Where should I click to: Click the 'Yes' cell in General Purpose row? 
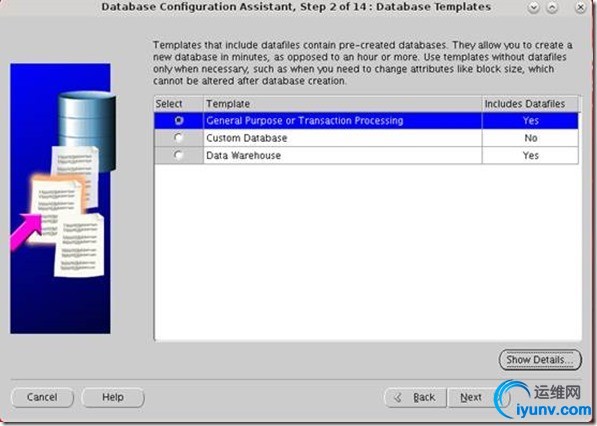[x=530, y=121]
